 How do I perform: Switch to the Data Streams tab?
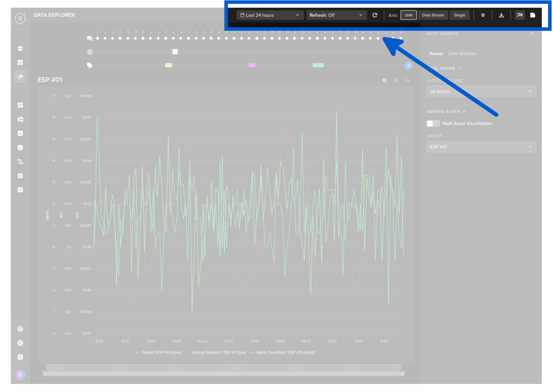point(462,54)
